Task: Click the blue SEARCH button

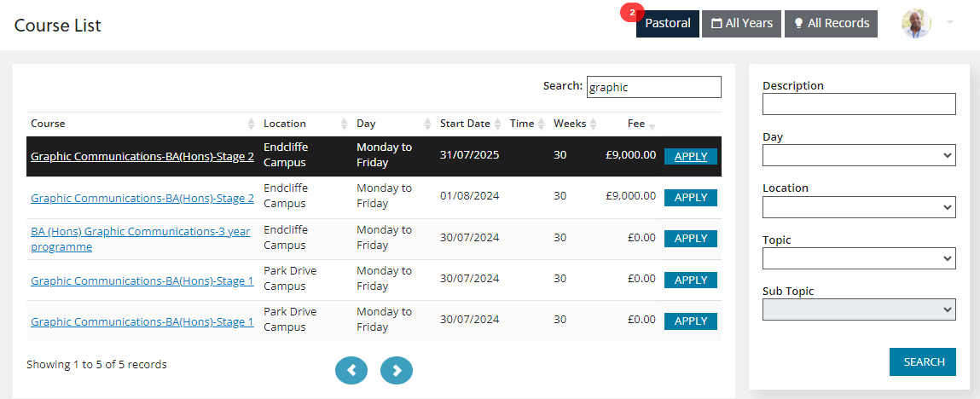Action: tap(923, 362)
